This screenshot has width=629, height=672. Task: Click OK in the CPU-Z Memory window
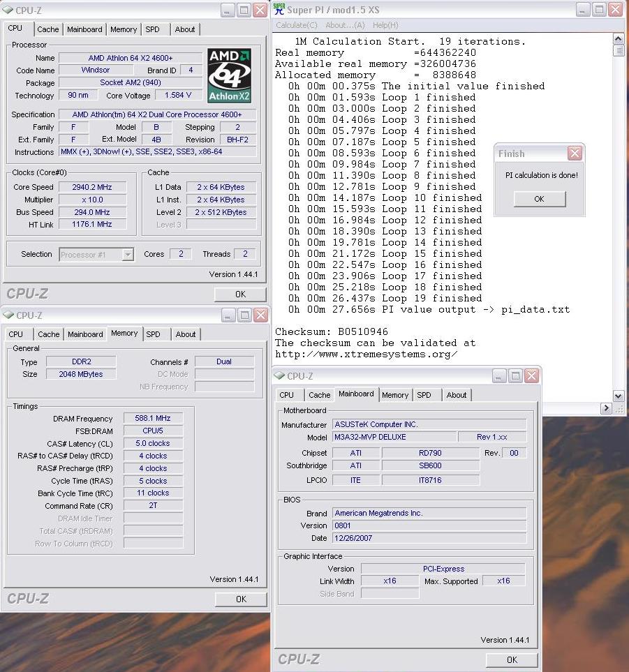241,599
